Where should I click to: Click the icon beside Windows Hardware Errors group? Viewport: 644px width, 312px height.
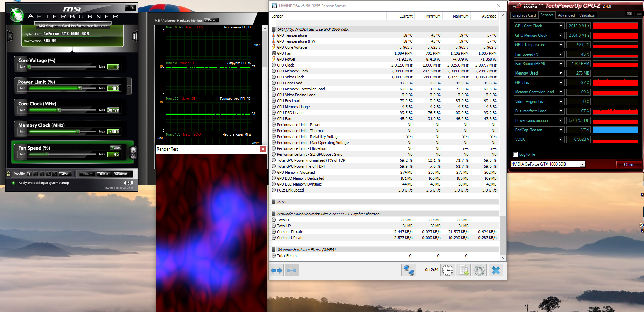pyautogui.click(x=274, y=250)
